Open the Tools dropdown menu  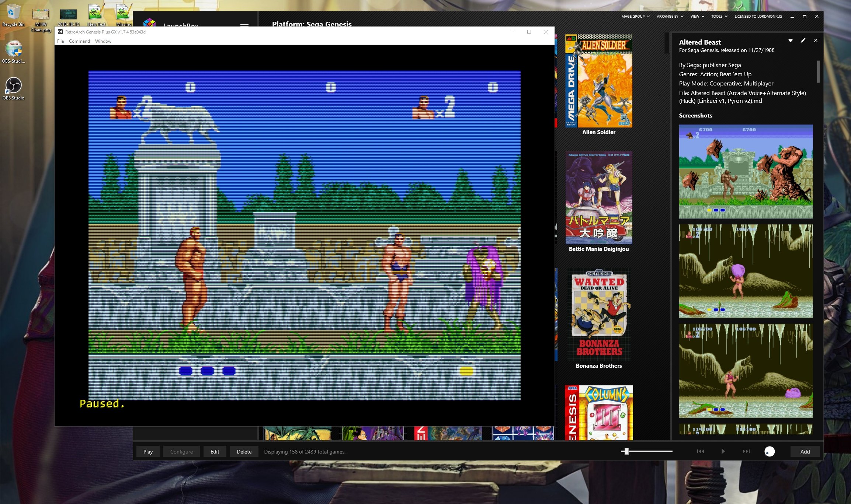coord(719,16)
